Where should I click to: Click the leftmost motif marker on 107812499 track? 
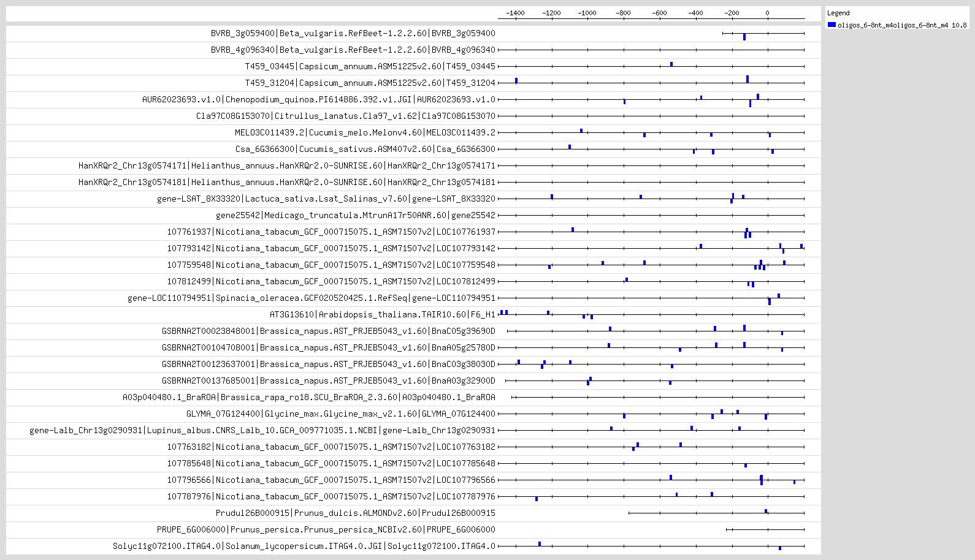pos(627,279)
